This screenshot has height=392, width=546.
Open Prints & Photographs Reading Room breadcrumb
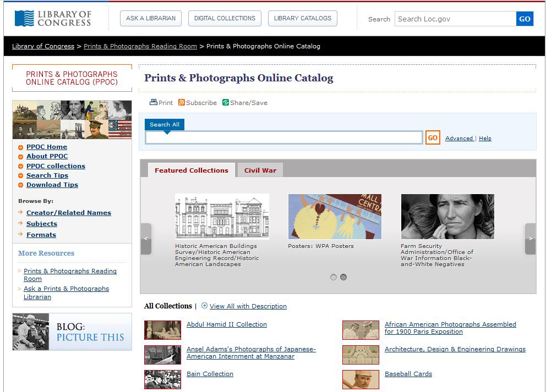click(x=140, y=46)
